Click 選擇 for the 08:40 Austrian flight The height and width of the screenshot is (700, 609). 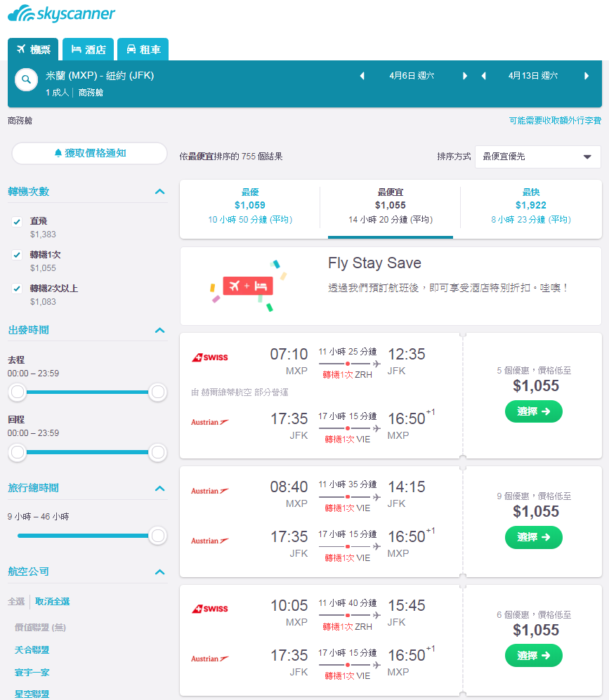pyautogui.click(x=534, y=537)
